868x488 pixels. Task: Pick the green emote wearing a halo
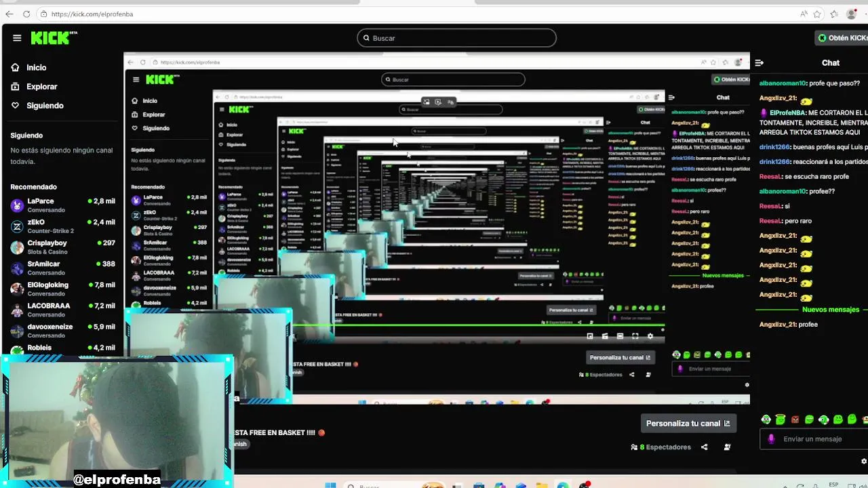point(781,420)
